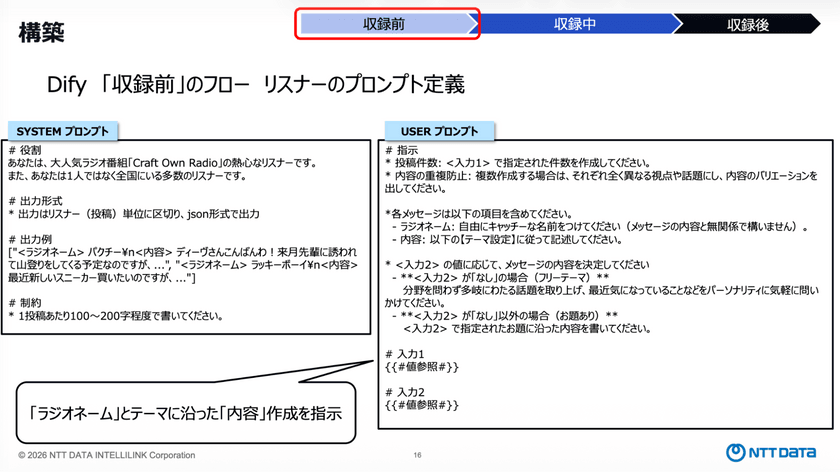Click the <入力2> の値に応じて line

pos(518,265)
